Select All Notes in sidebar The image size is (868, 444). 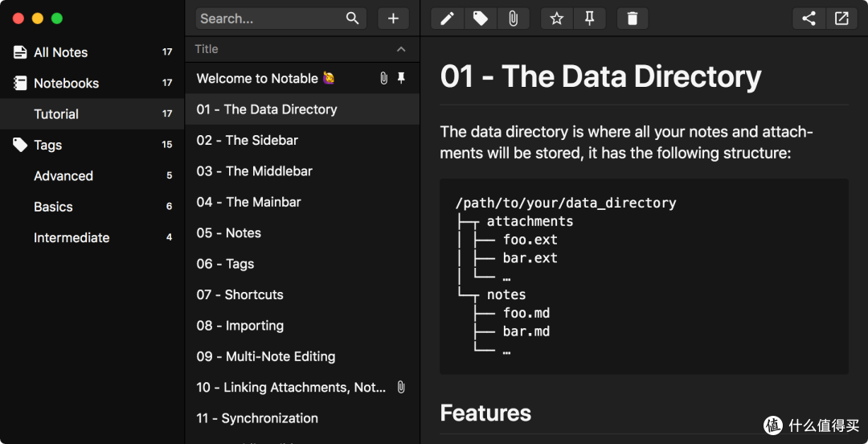click(92, 52)
